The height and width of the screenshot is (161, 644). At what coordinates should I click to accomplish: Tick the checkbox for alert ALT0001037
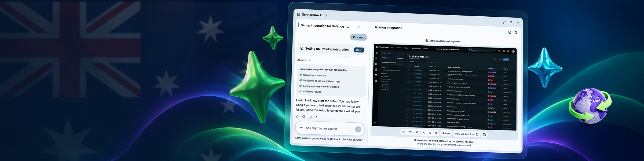[409, 70]
